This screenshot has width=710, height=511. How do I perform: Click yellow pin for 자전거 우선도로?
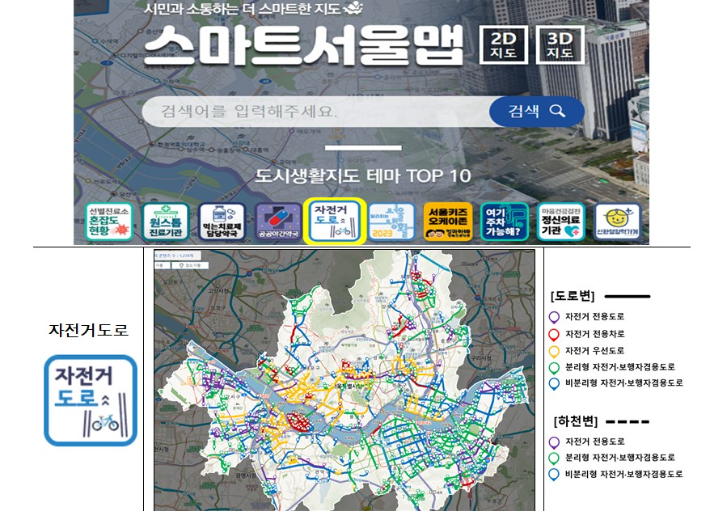pos(554,351)
